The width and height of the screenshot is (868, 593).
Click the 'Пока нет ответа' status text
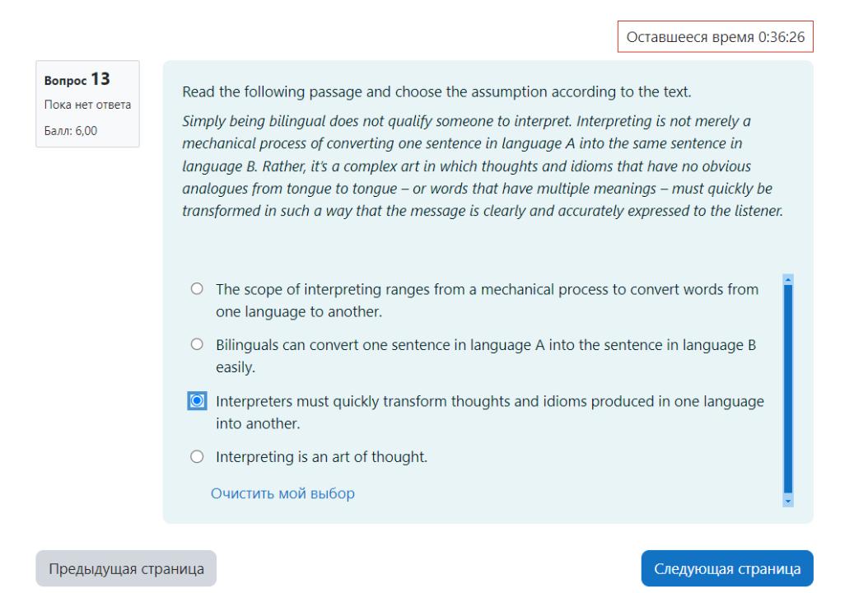pos(87,105)
